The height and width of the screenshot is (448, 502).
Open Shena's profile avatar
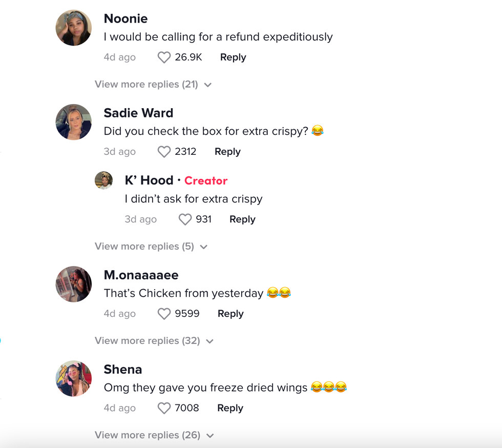(73, 378)
